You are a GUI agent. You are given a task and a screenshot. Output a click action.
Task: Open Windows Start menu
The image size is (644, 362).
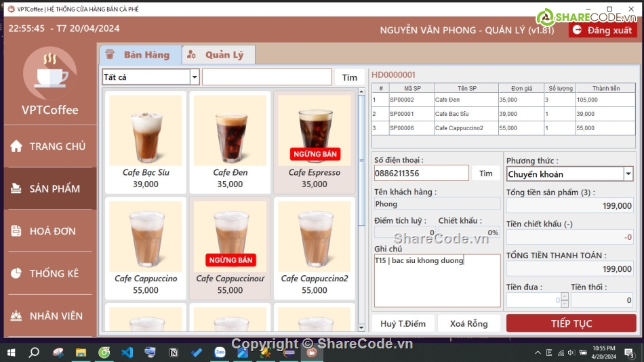[x=11, y=353]
